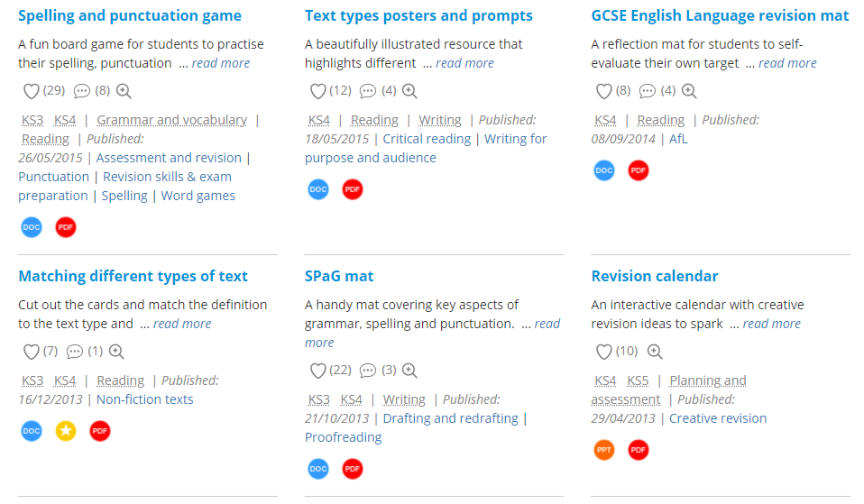This screenshot has height=504, width=864.
Task: Click heart icon on SPaG mat
Action: 318,371
